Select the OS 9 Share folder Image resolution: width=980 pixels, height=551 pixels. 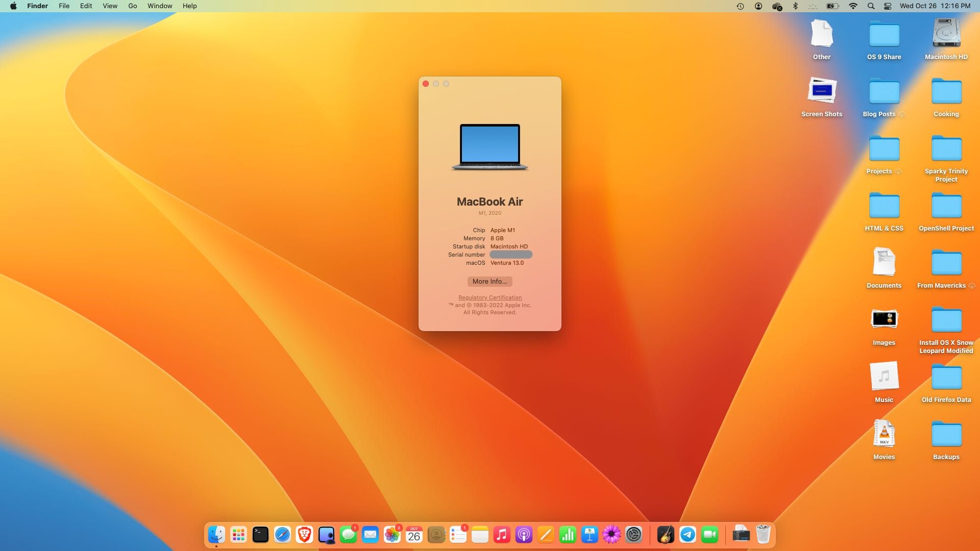tap(884, 35)
